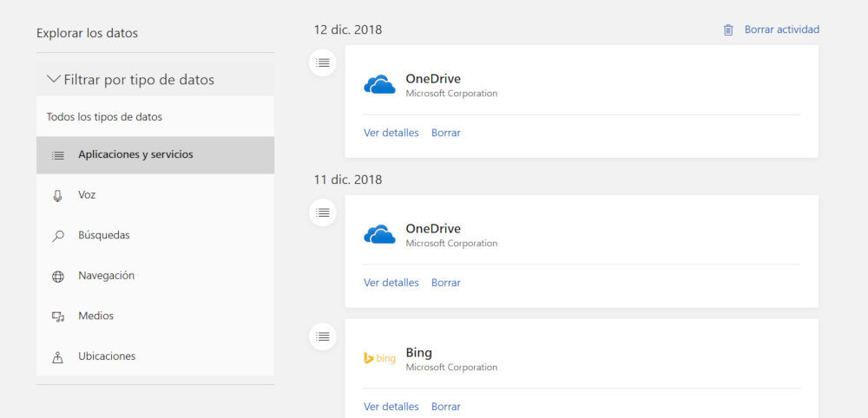868x418 pixels.
Task: Click the OneDrive cloud icon under 12 dic. 2018
Action: 379,85
